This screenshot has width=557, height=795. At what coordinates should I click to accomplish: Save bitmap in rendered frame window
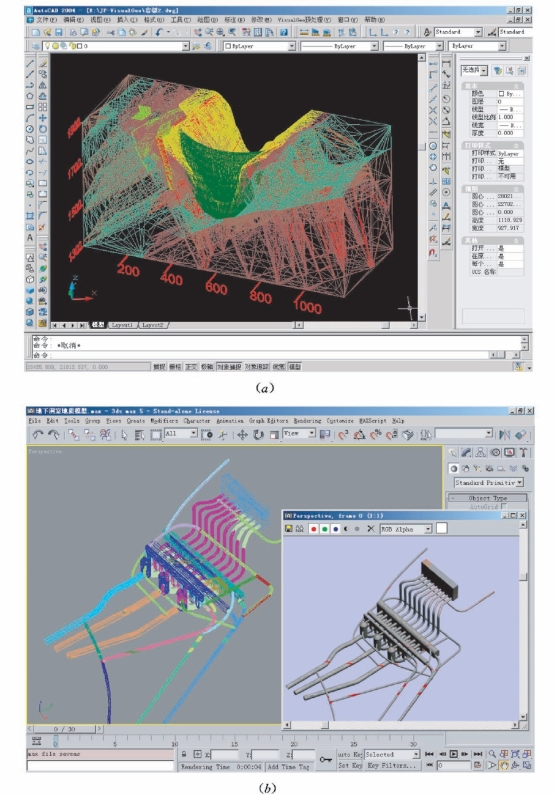[289, 529]
